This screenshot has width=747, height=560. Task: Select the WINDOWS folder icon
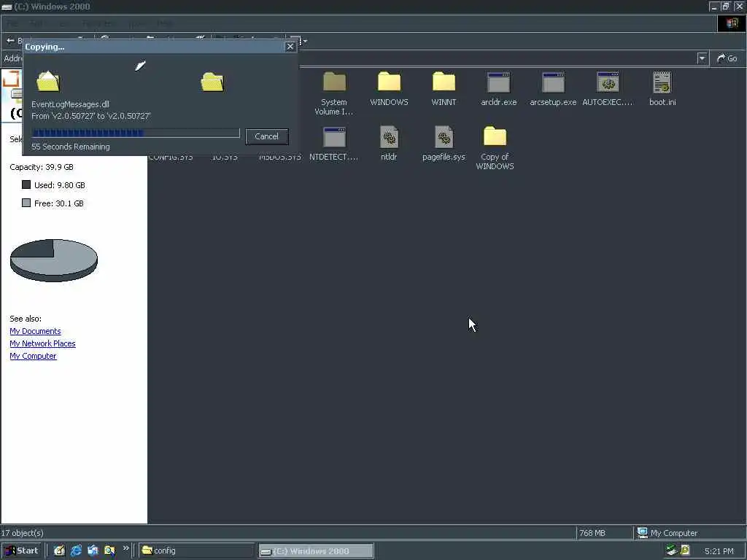tap(390, 82)
